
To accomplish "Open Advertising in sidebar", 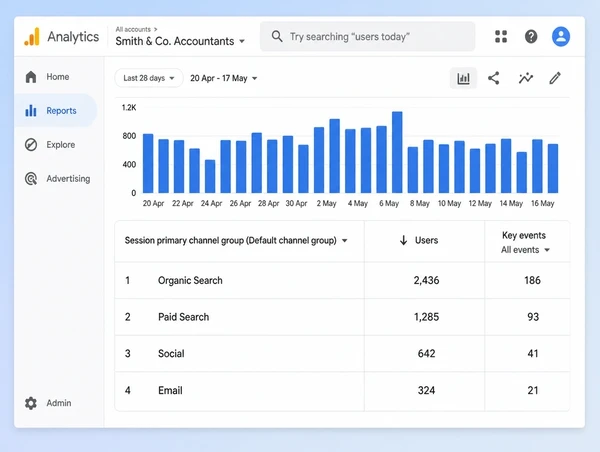I will tap(68, 179).
